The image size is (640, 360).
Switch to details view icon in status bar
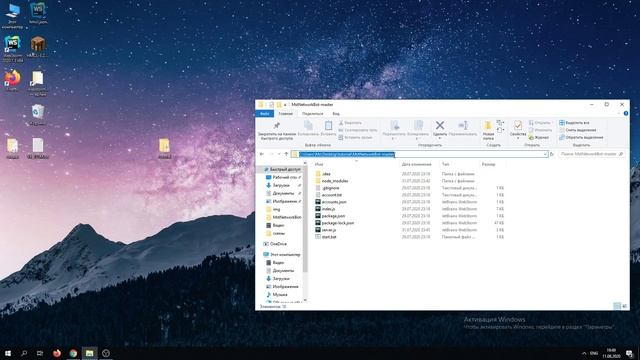pos(617,306)
